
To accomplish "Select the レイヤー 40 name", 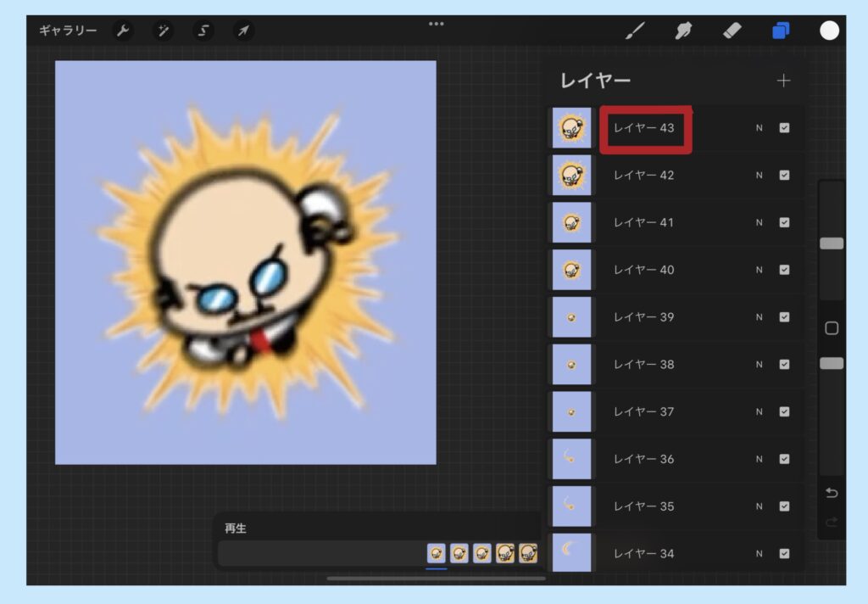I will click(644, 270).
